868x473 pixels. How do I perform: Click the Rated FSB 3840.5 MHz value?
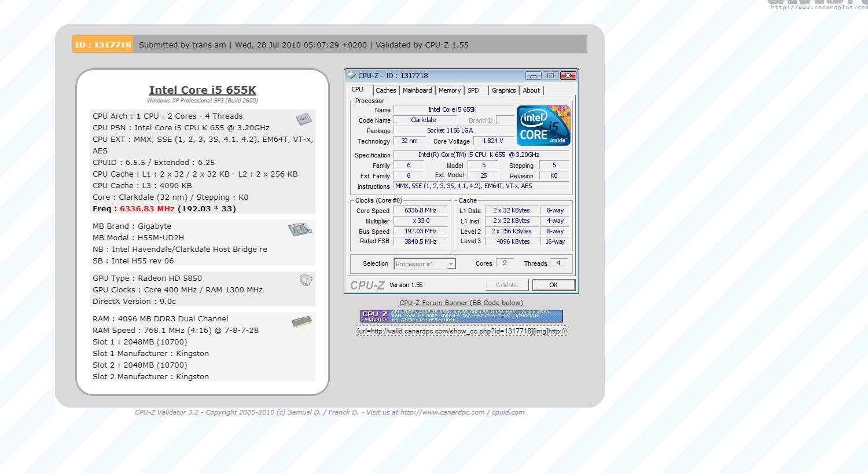tap(421, 241)
